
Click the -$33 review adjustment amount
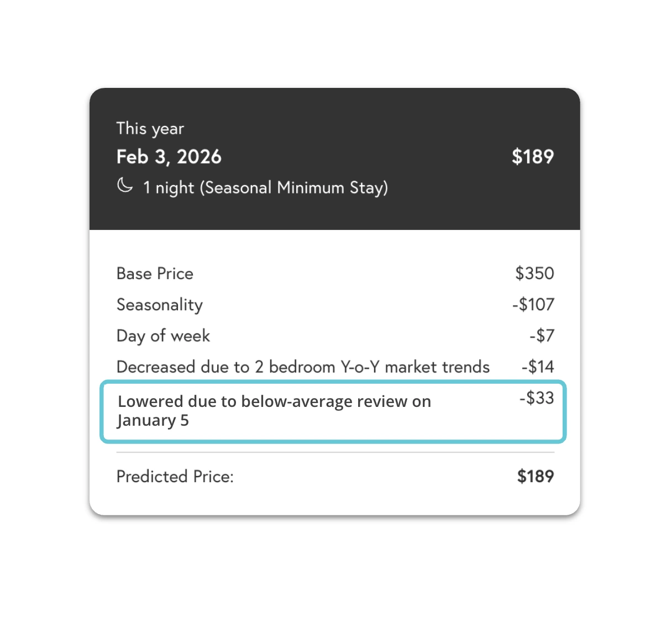[x=537, y=398]
